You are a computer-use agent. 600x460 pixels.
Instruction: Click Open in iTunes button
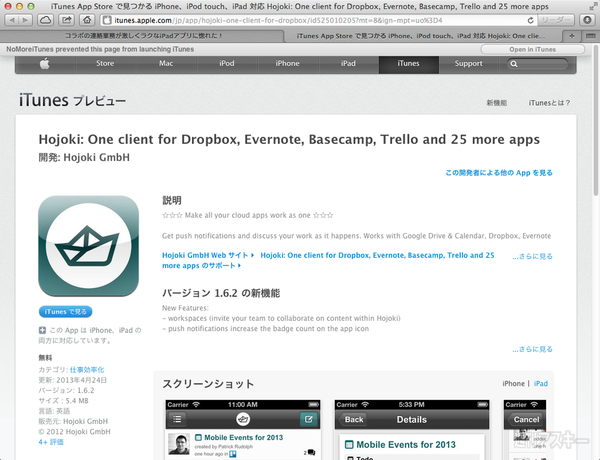coord(532,49)
